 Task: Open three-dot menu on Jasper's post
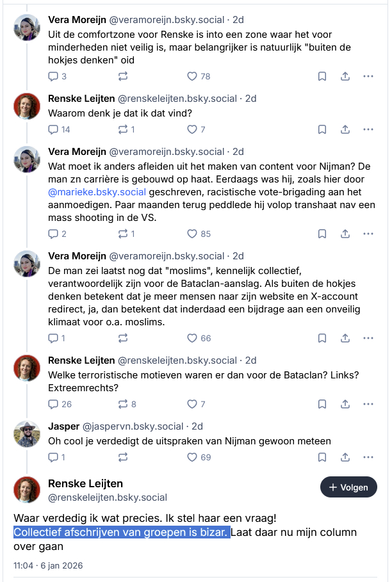[x=368, y=457]
